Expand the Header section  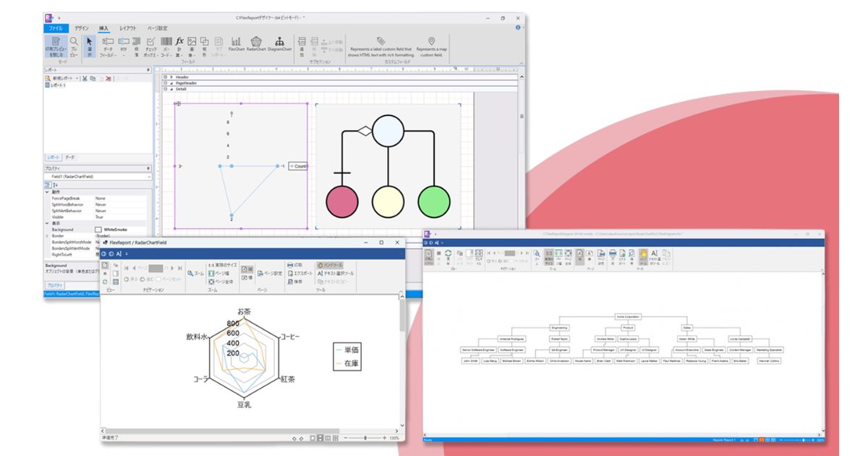(171, 77)
